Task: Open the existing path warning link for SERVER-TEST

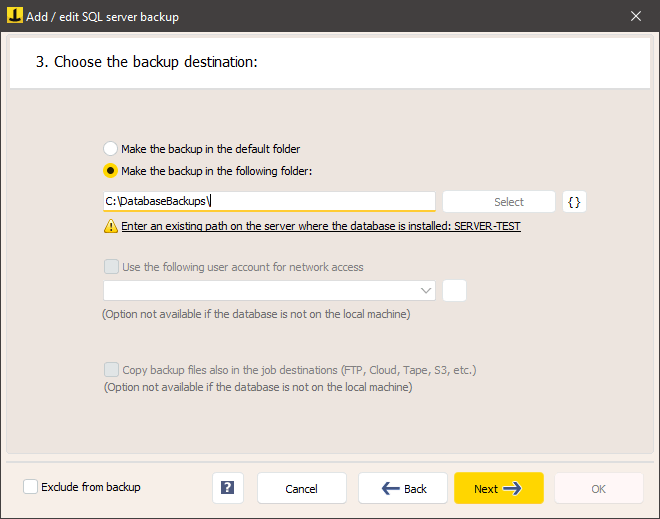Action: coord(321,226)
